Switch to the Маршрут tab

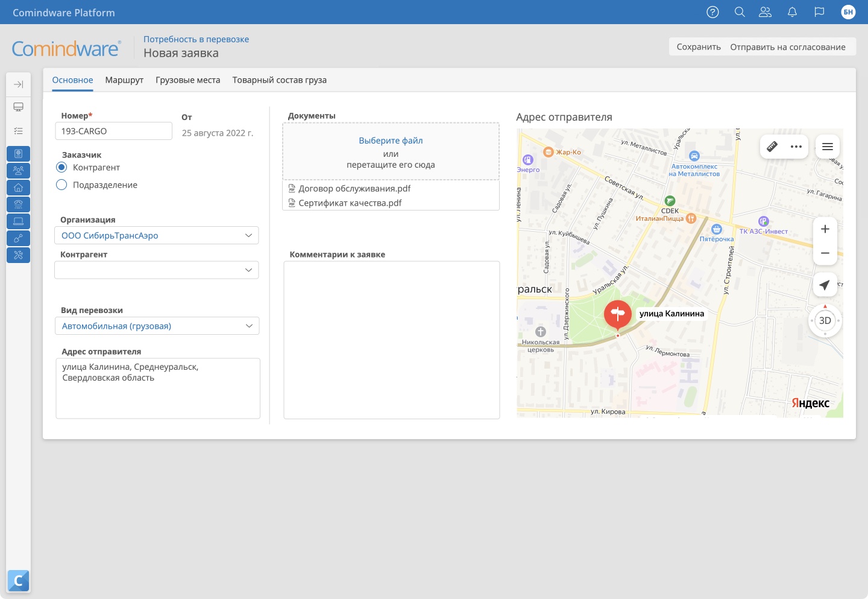pyautogui.click(x=124, y=80)
